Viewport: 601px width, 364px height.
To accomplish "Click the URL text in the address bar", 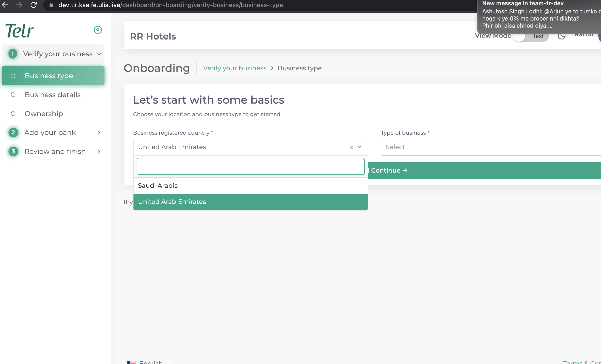I will pyautogui.click(x=171, y=5).
